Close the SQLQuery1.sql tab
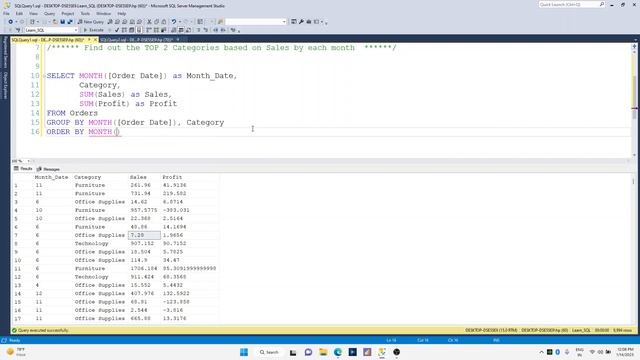Screen dimensions: 640x360 tap(95, 40)
